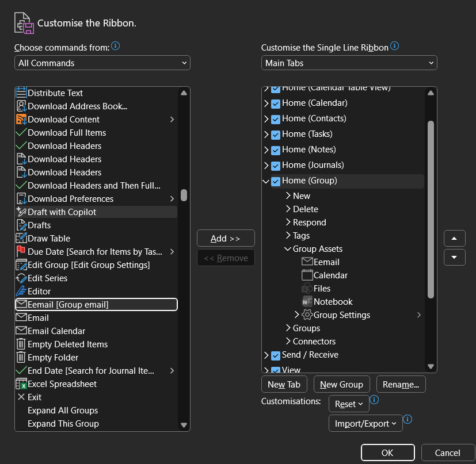Click the Move Down arrow button
Viewport: 476px width, 464px height.
pyautogui.click(x=454, y=257)
